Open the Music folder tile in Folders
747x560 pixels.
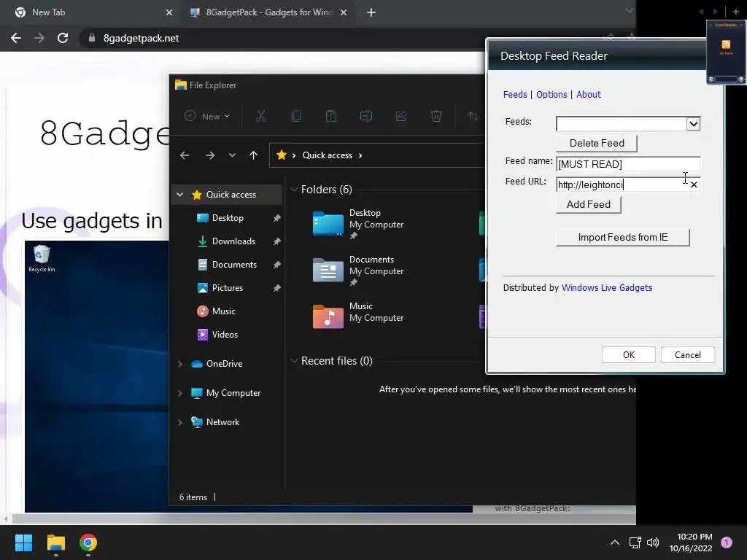[358, 317]
